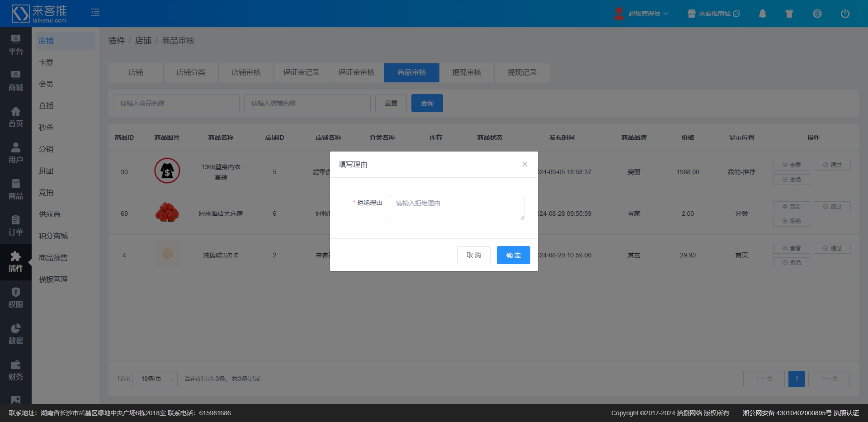This screenshot has height=422, width=868.
Task: Collapse sidebar using the menu fold icon
Action: click(95, 12)
